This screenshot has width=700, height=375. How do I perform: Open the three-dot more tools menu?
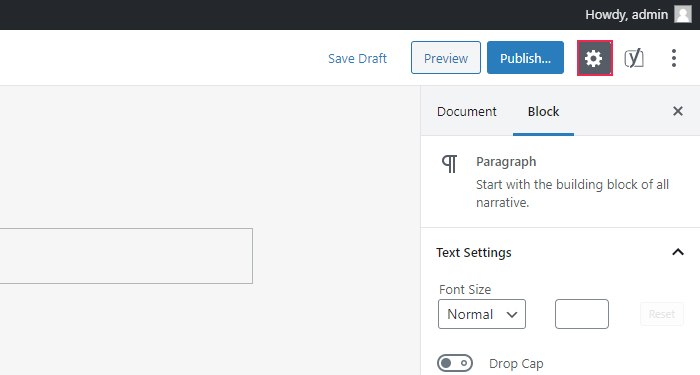[x=674, y=58]
